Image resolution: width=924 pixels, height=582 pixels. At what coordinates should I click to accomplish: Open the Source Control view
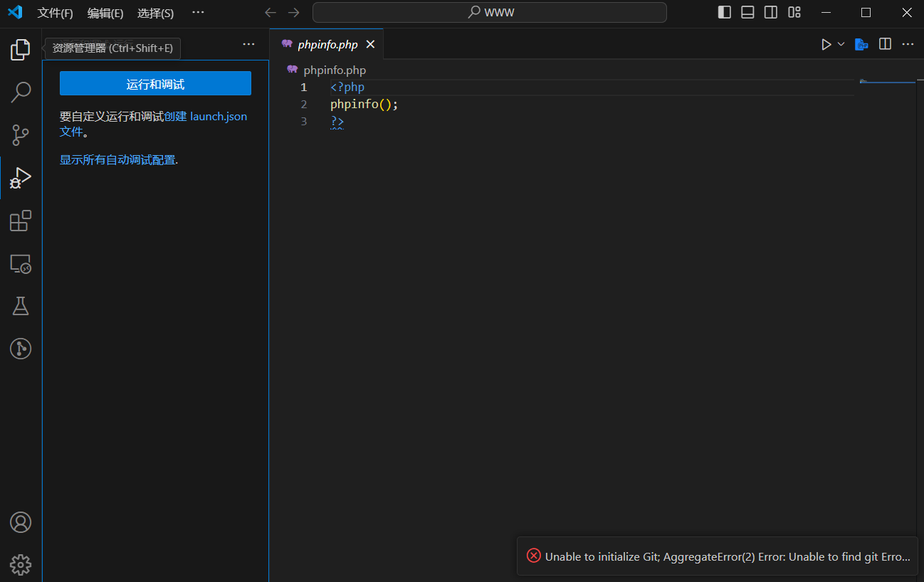coord(21,134)
